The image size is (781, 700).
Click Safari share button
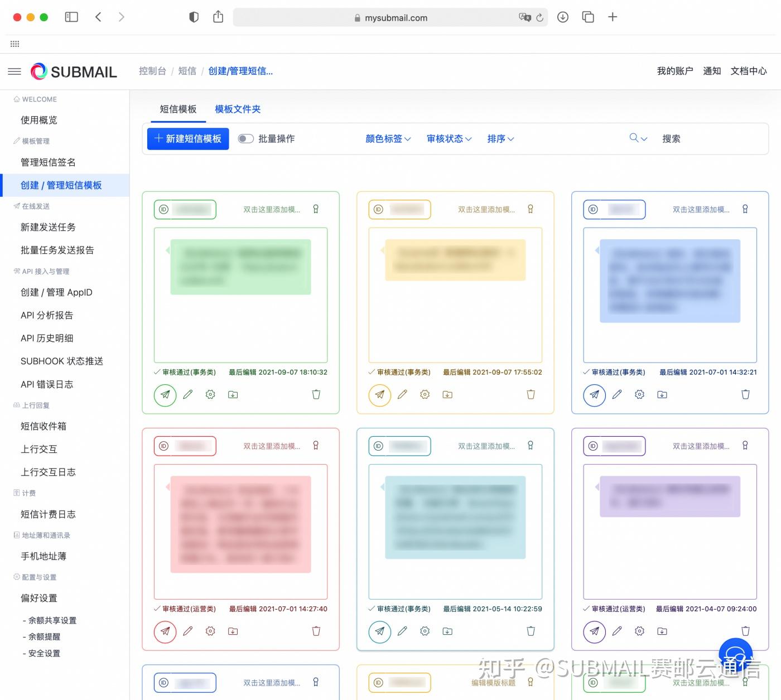click(x=218, y=17)
